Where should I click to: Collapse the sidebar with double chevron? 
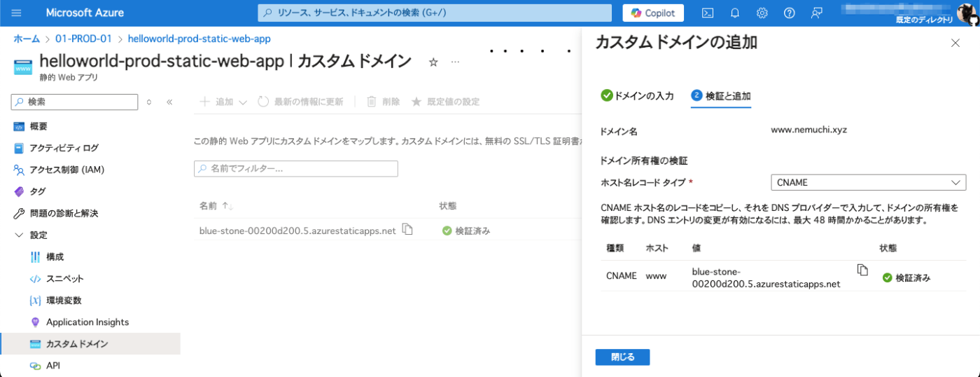click(169, 102)
